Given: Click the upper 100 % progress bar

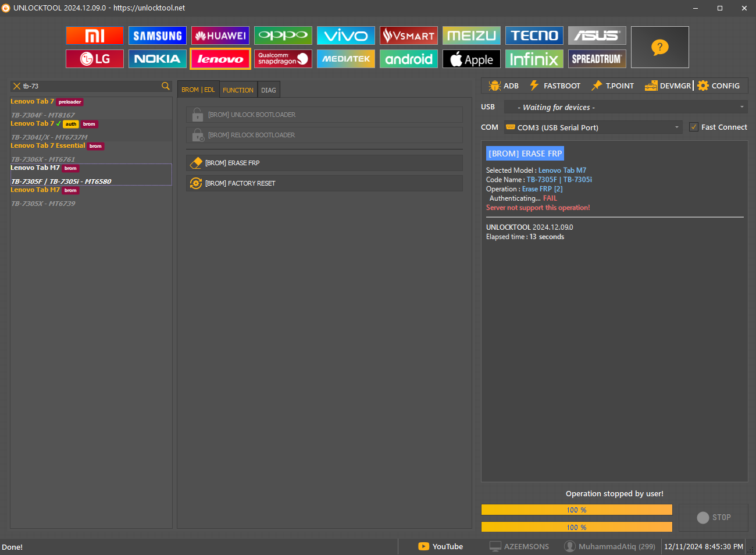Looking at the screenshot, I should coord(577,510).
